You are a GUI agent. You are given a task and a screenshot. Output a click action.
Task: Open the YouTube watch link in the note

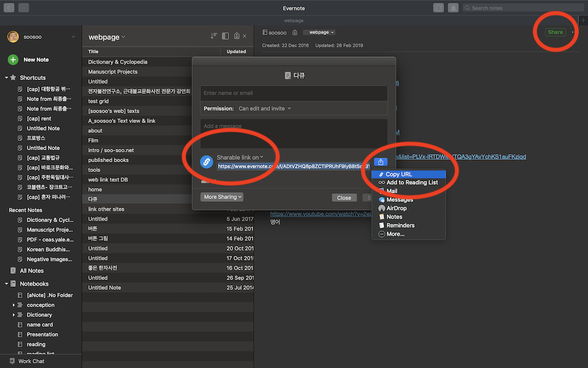tap(321, 214)
